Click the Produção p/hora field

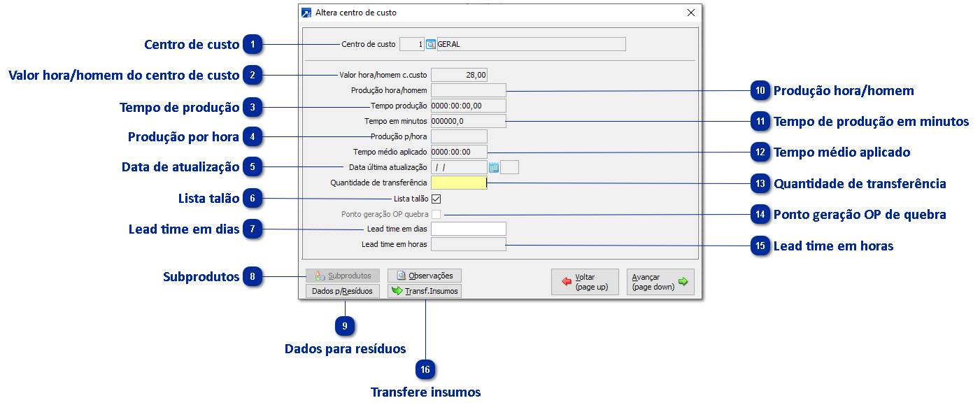(459, 136)
